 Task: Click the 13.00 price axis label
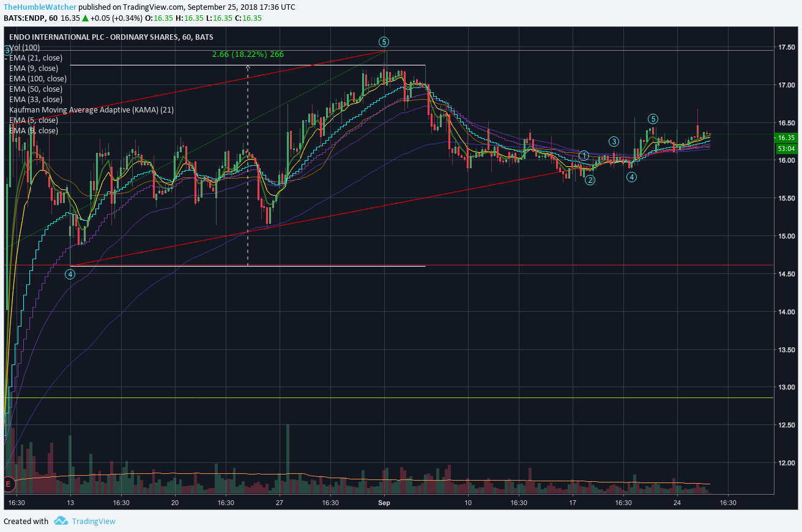786,387
